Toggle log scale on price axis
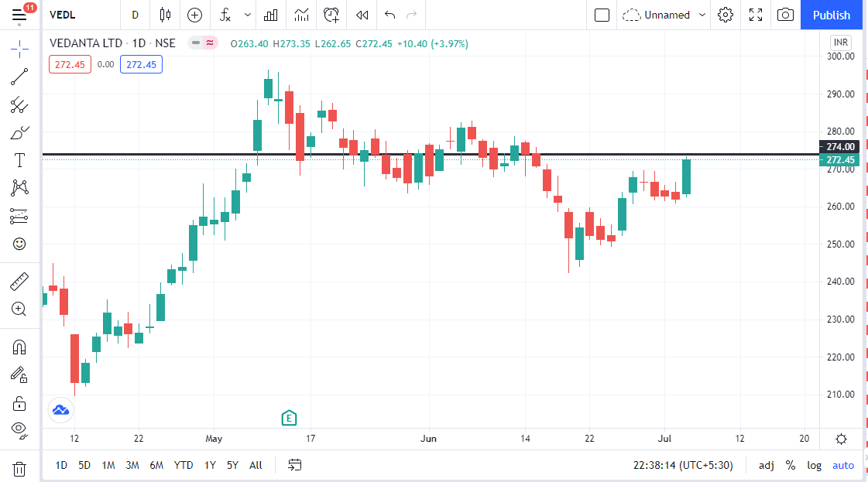 pyautogui.click(x=814, y=465)
